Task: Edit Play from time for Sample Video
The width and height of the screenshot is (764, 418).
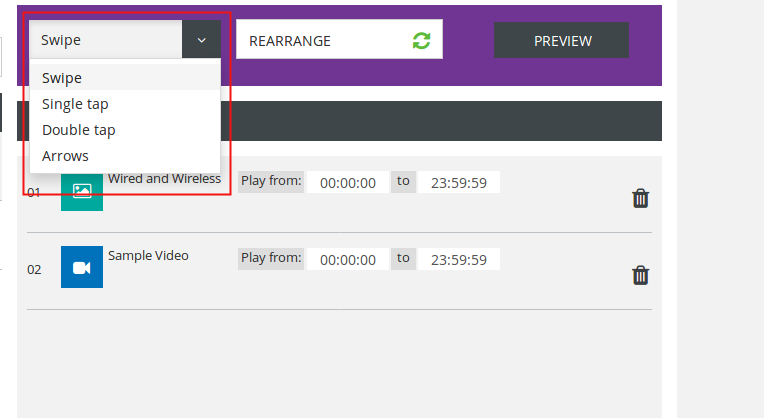Action: [347, 259]
